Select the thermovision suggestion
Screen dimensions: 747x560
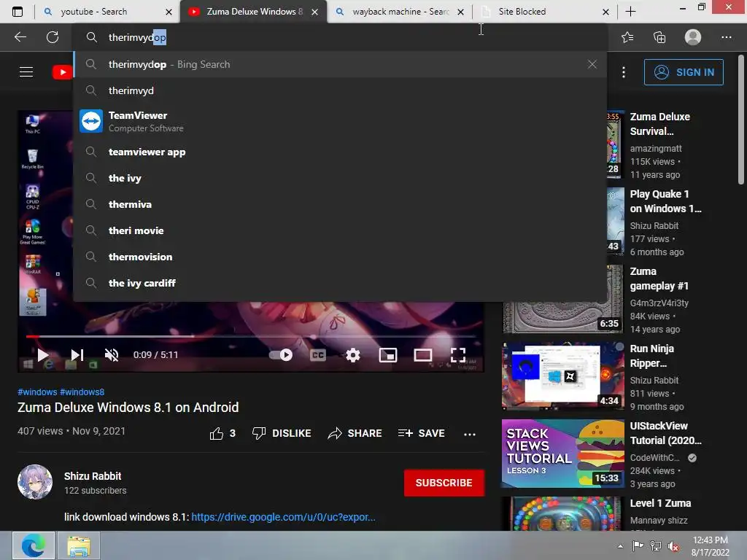pos(341,257)
